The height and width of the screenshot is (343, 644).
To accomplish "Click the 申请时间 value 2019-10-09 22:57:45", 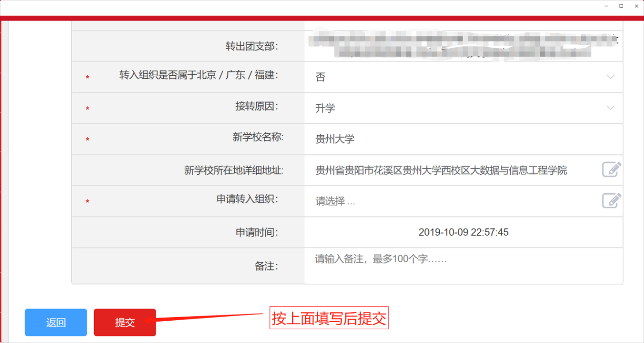I will point(463,232).
